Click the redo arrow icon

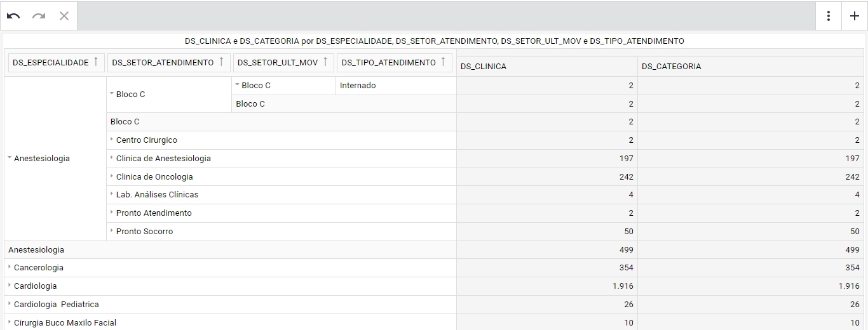point(39,16)
